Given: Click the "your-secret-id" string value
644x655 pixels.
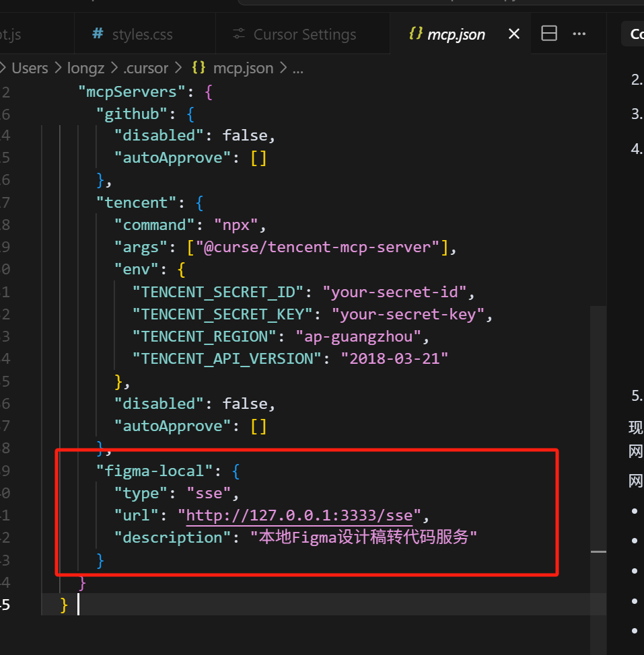Looking at the screenshot, I should pos(395,293).
